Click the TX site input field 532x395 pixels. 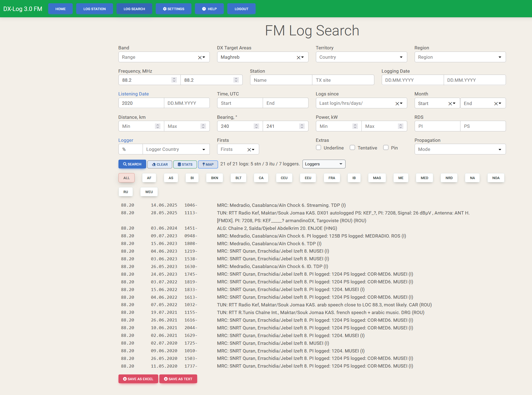pos(343,80)
